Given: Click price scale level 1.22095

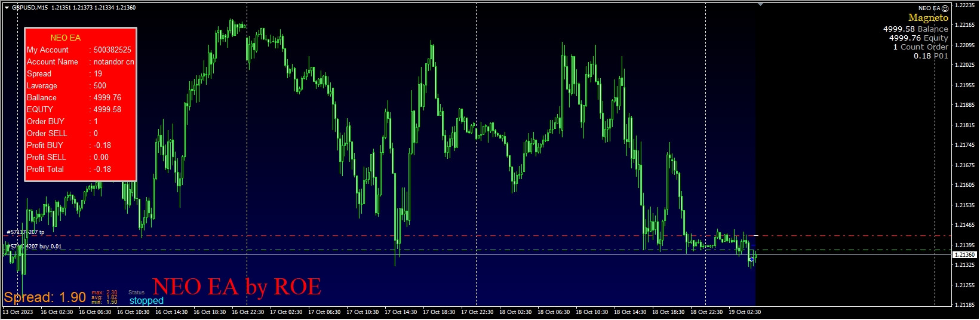Looking at the screenshot, I should (965, 45).
